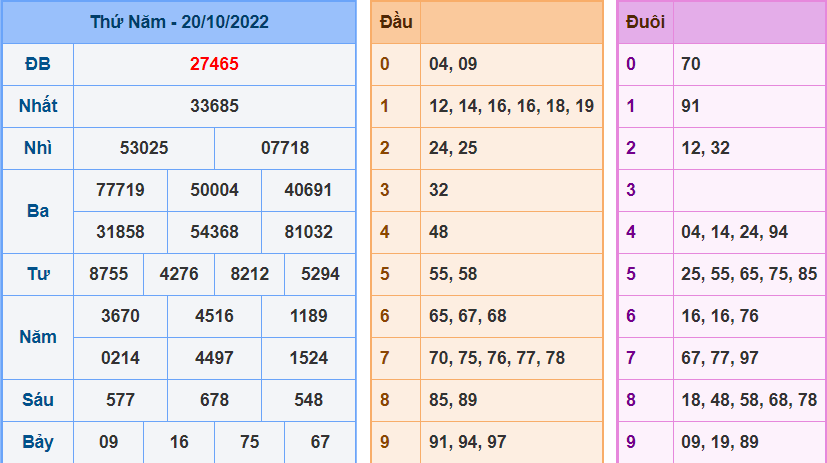Viewport: 827px width, 463px height.
Task: Select the Tư prize number 8755
Action: click(x=109, y=274)
